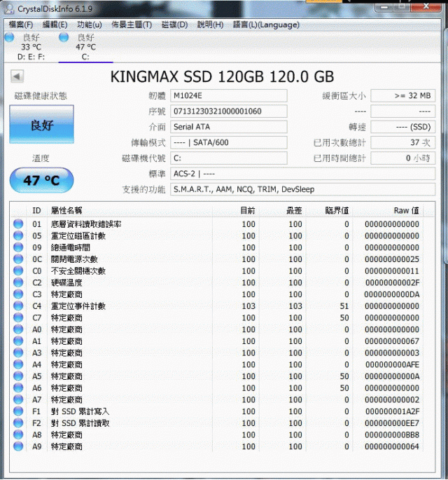The width and height of the screenshot is (448, 480).
Task: Click the supported features field S.M.A.R.T., AAM, NCQ
Action: [302, 189]
